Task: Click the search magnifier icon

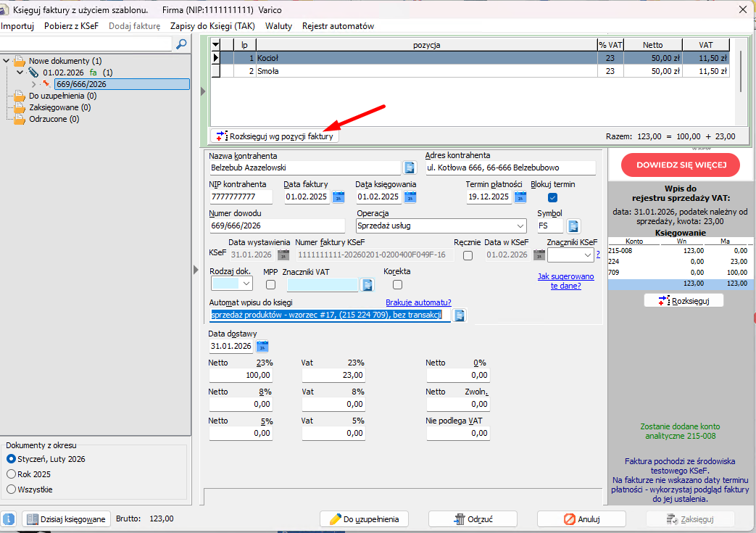Action: [181, 44]
